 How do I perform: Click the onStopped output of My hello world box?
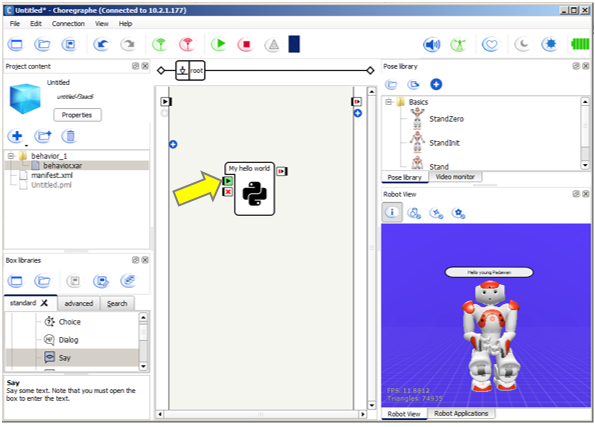click(282, 171)
